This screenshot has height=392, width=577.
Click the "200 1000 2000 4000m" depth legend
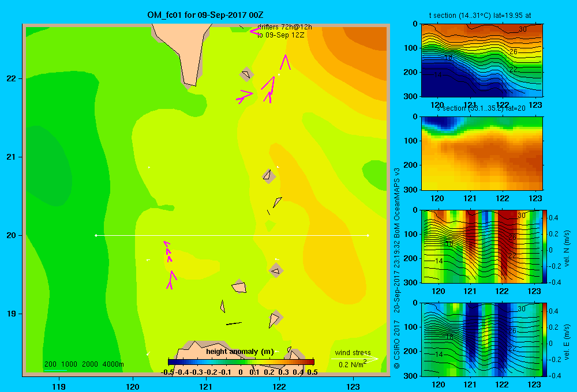coord(84,364)
